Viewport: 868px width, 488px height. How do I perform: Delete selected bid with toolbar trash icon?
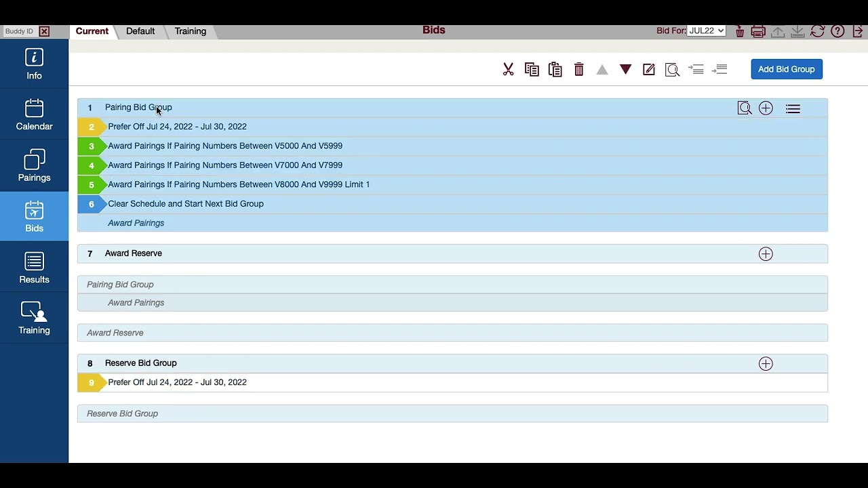pyautogui.click(x=579, y=69)
